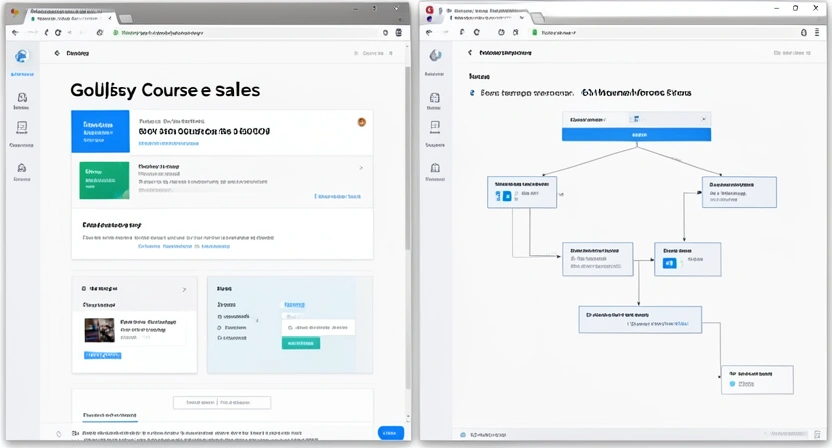The height and width of the screenshot is (448, 832).
Task: Click the top-right header text in the left window
Action: tap(373, 53)
